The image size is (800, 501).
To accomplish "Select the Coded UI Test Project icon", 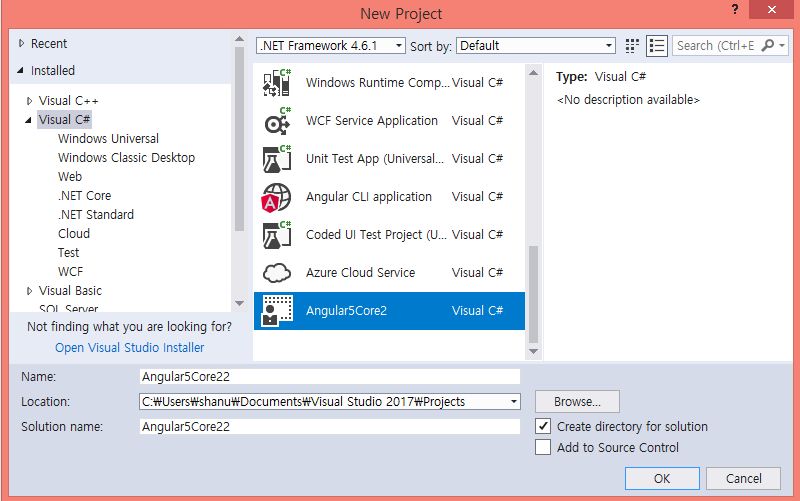I will point(277,235).
